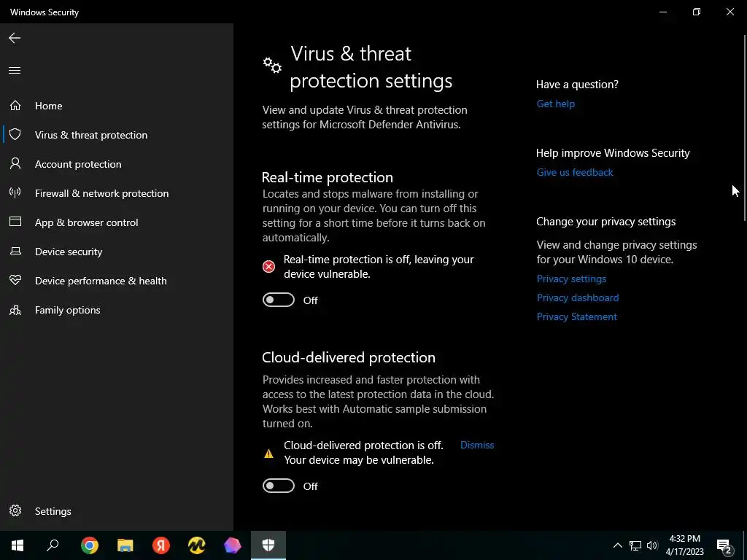
Task: Open Privacy settings link
Action: point(571,279)
